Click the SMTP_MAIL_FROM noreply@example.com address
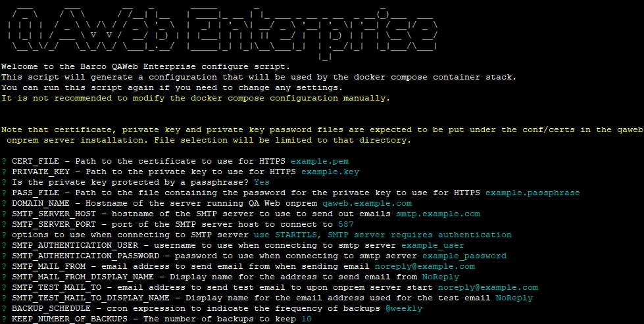644x324 pixels. pyautogui.click(x=424, y=267)
